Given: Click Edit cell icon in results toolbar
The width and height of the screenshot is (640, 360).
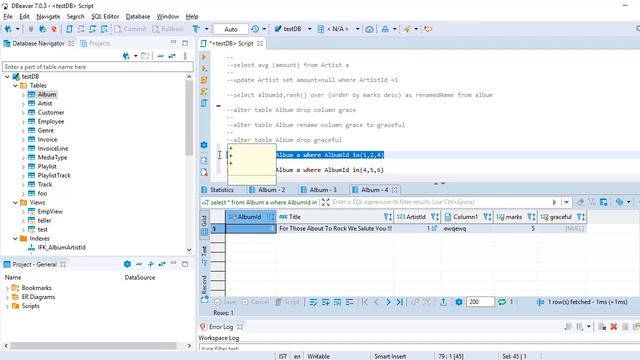Looking at the screenshot, I should [313, 302].
